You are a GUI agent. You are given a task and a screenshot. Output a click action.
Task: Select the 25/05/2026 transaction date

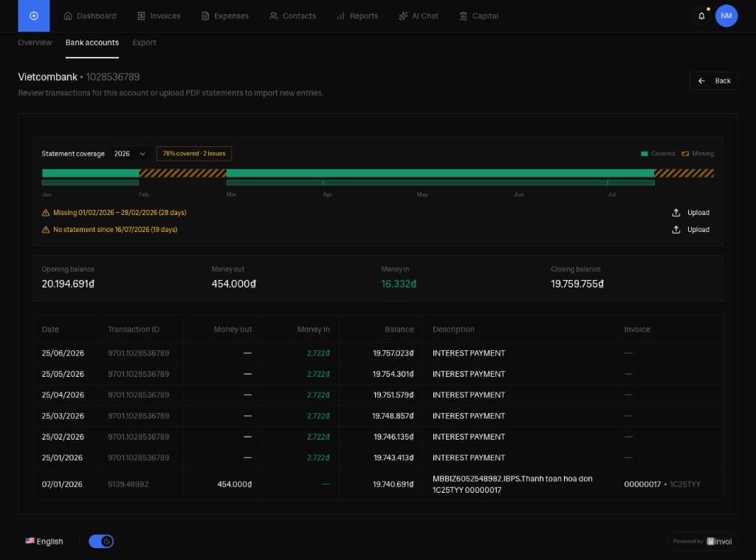point(63,374)
